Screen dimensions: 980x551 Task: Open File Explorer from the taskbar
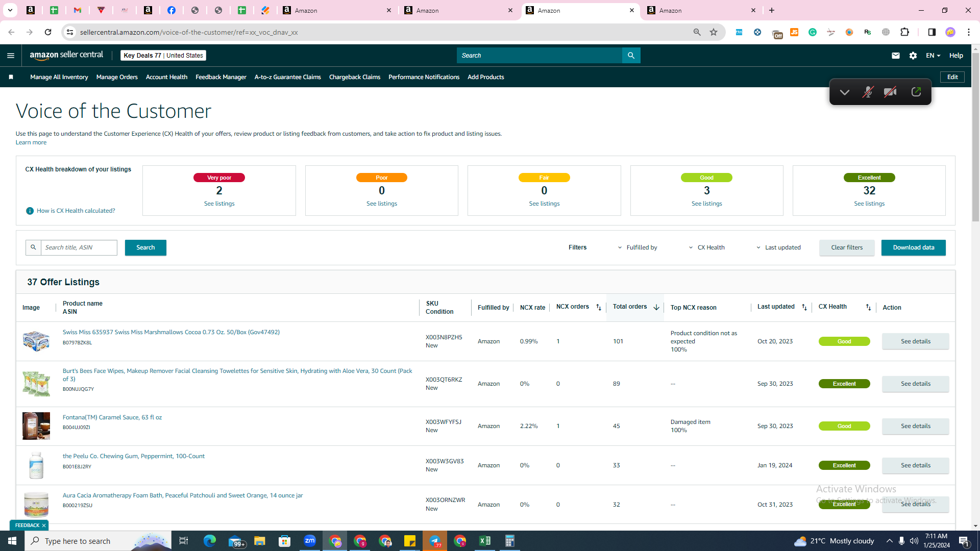pyautogui.click(x=260, y=541)
